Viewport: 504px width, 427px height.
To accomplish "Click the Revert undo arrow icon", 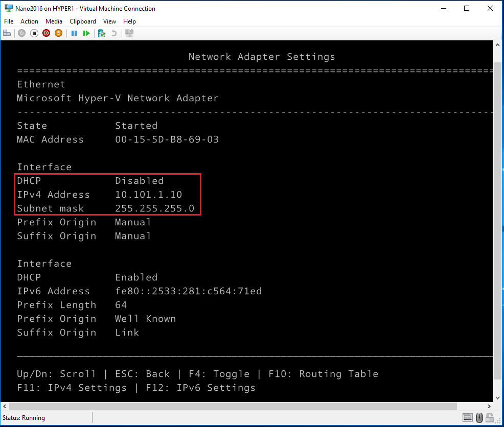I will pos(114,33).
